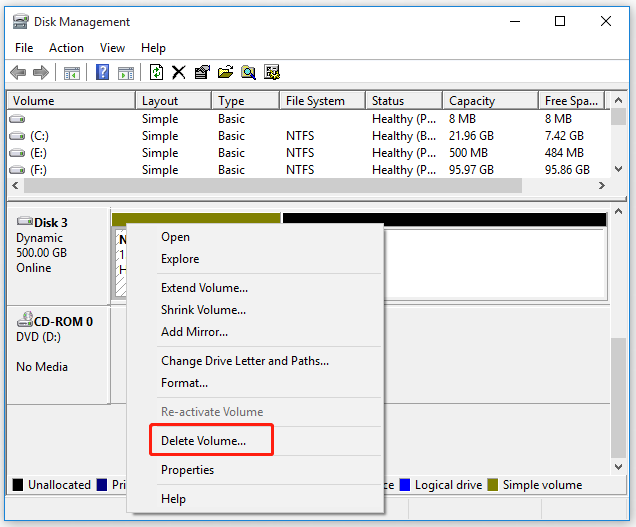
Task: Open the Help menu in menu bar
Action: 153,48
